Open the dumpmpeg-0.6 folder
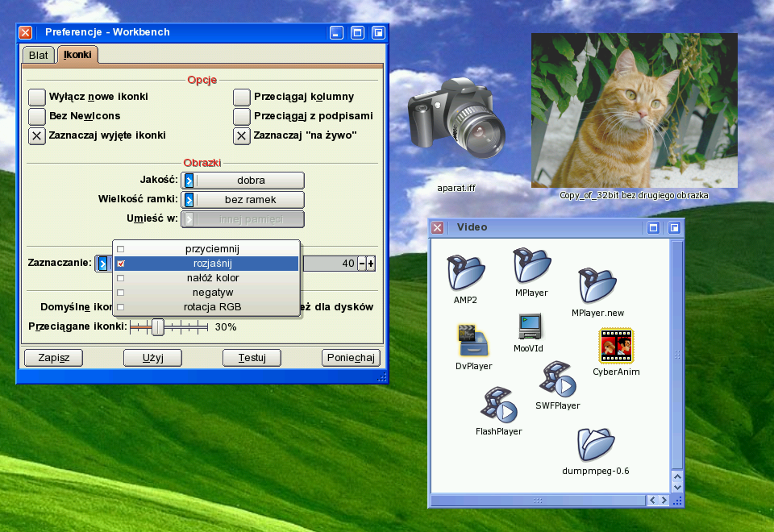 (x=596, y=445)
